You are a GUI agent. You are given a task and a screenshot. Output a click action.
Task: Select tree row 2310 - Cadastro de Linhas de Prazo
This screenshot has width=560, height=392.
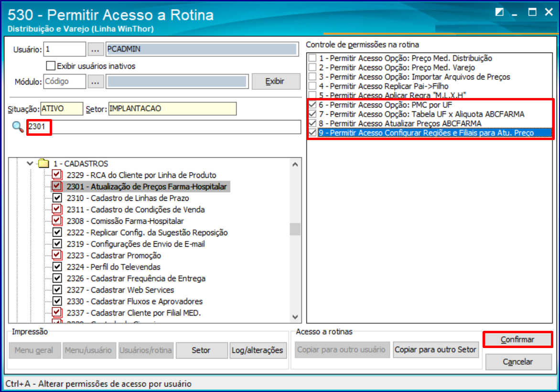tap(128, 198)
